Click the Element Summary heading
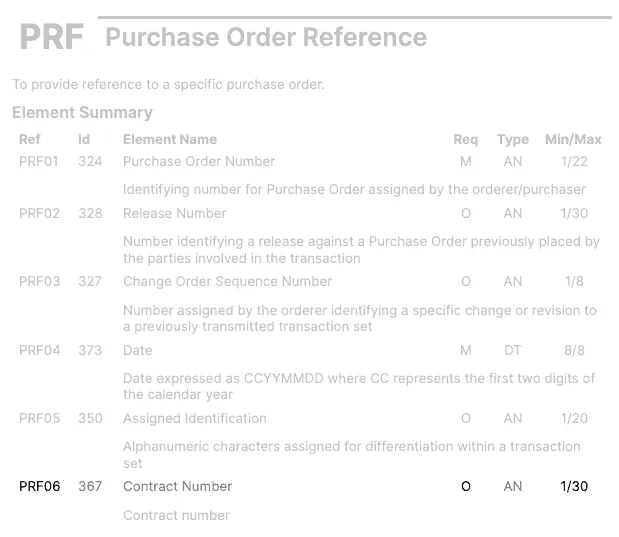This screenshot has width=619, height=537. coord(82,113)
